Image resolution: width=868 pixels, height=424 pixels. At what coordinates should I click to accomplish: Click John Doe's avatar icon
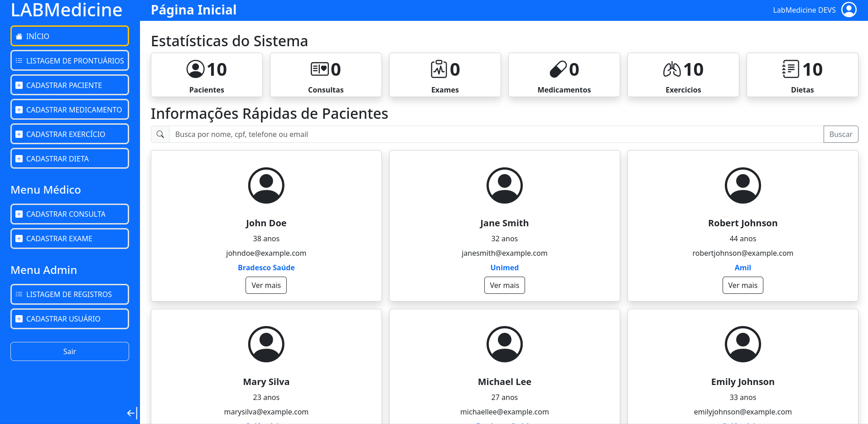coord(266,185)
